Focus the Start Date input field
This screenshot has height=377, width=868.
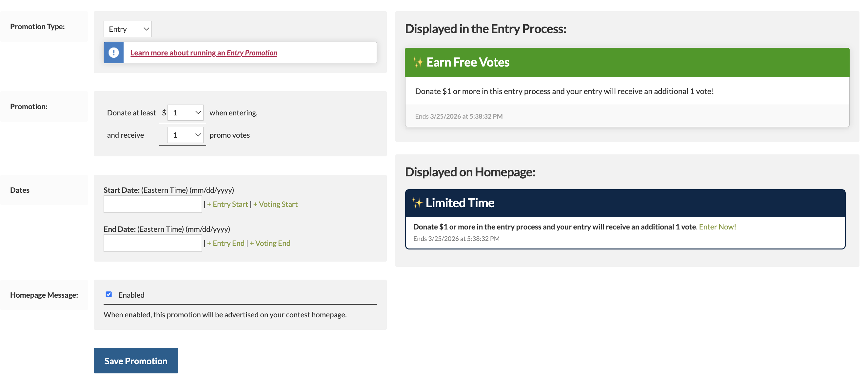coord(153,204)
